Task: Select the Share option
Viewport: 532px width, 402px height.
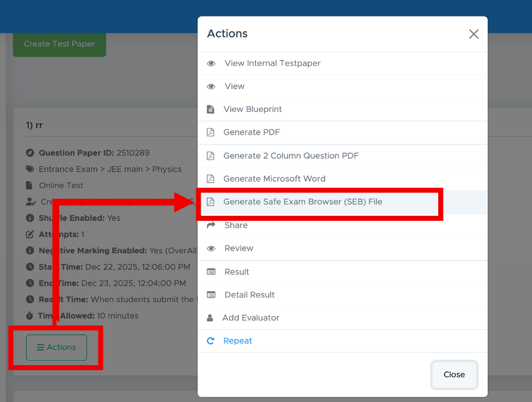Action: [342, 225]
